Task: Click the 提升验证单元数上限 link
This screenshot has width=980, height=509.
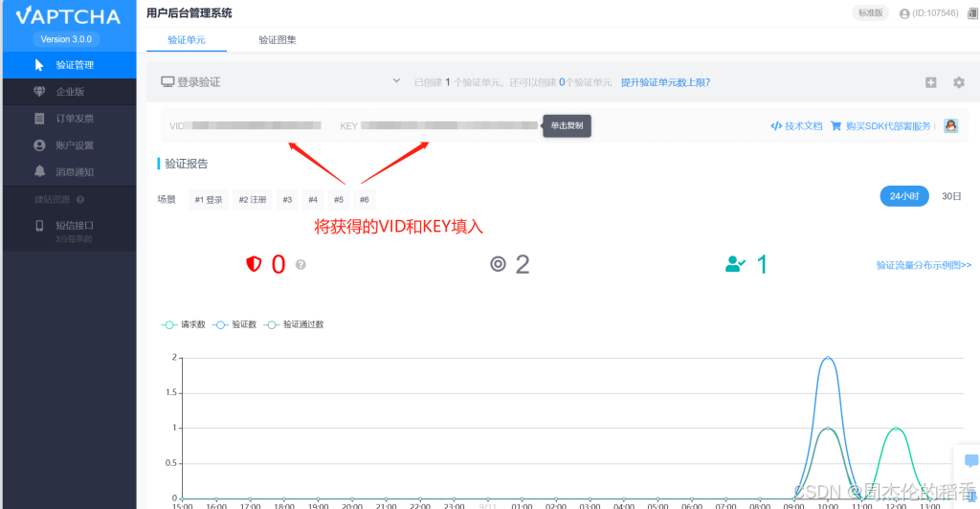Action: tap(666, 82)
